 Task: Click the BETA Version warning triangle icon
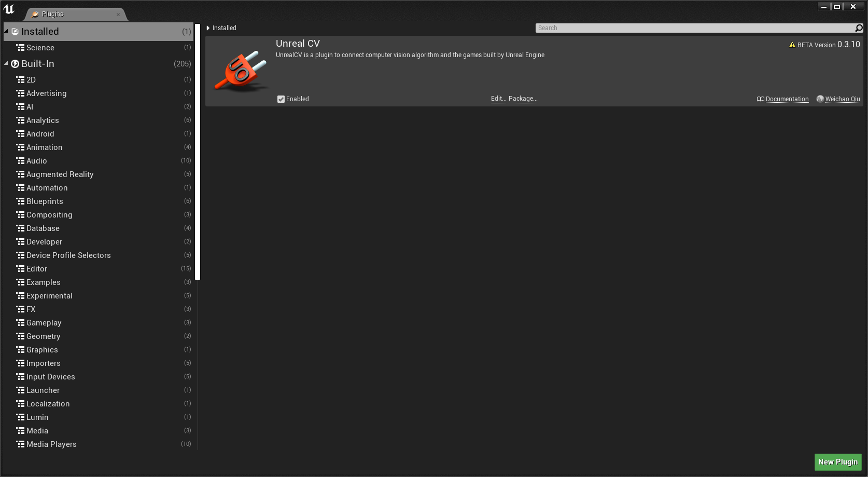pyautogui.click(x=792, y=45)
